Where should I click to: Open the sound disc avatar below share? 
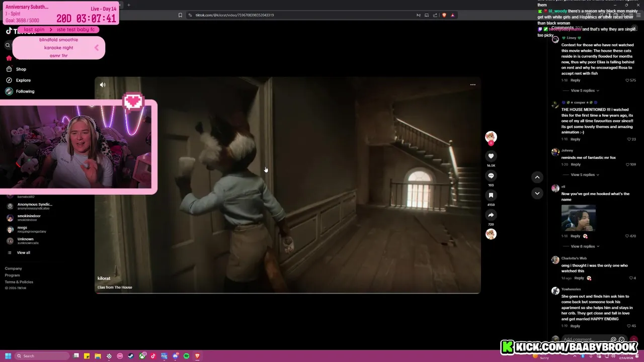point(491,234)
